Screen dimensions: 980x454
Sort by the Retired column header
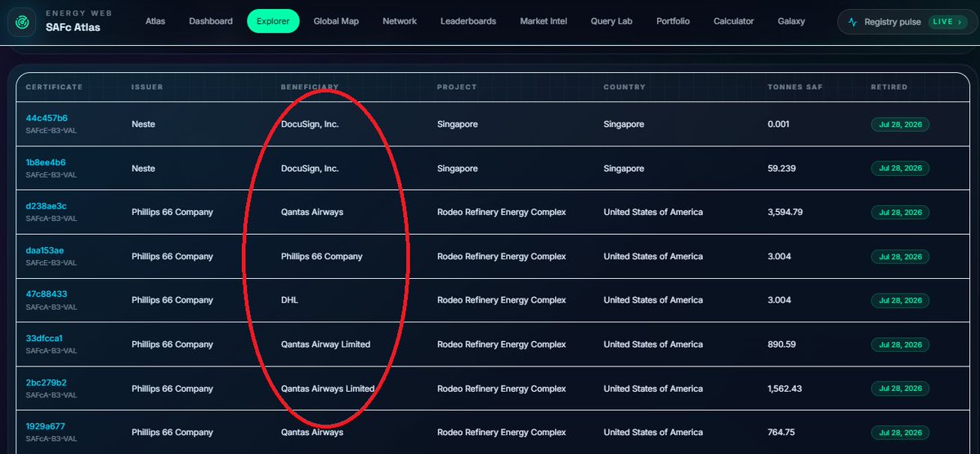(x=889, y=87)
